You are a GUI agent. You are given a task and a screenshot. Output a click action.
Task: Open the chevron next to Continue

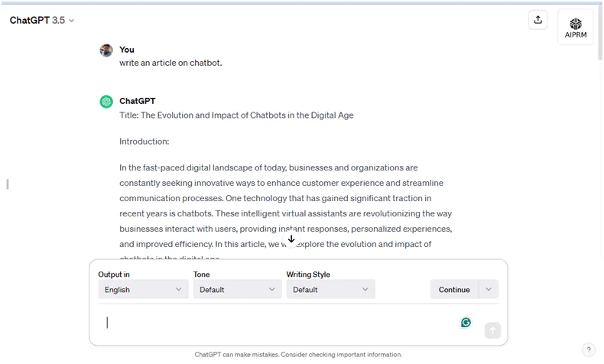coord(489,290)
